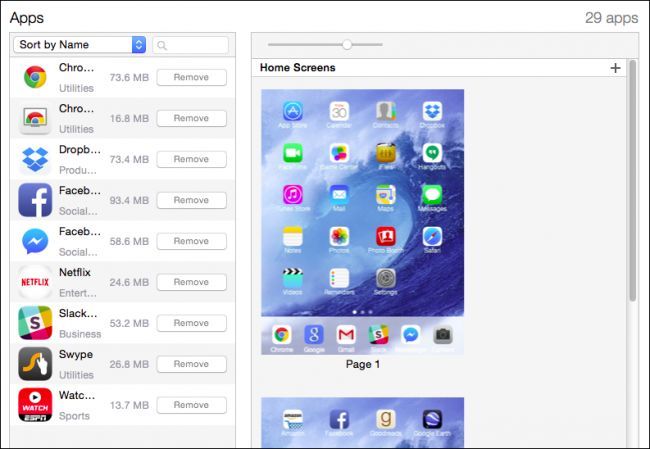Select the Swype app icon
650x449 pixels.
coord(35,364)
